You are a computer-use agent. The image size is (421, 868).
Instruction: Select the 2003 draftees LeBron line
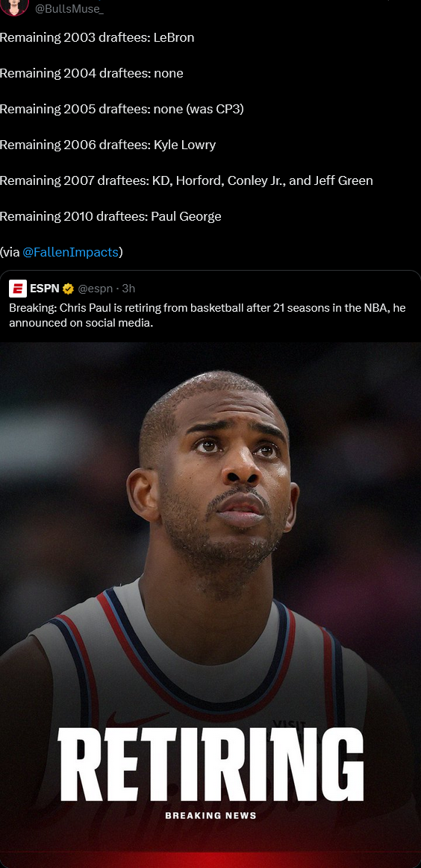tap(97, 37)
